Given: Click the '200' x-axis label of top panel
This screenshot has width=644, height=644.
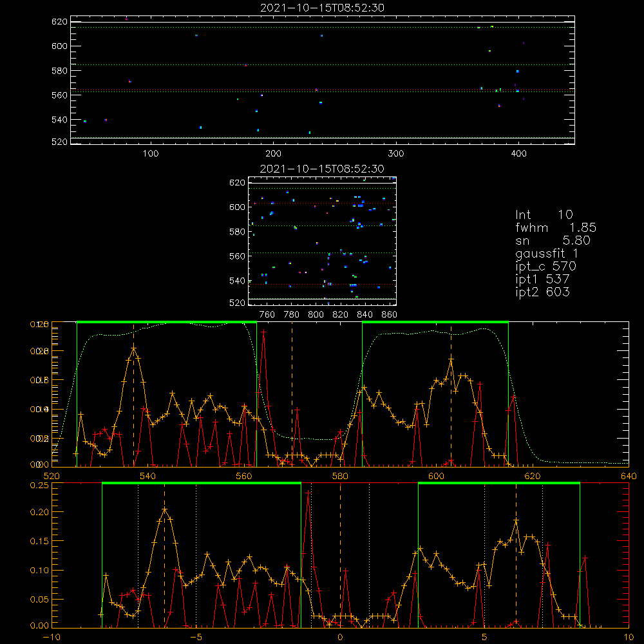Looking at the screenshot, I should pos(273,154).
